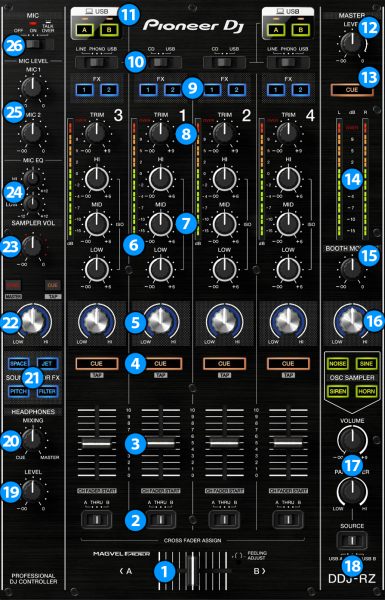Switch the OSC sampler SOURCE selector
The image size is (385, 600).
(352, 540)
